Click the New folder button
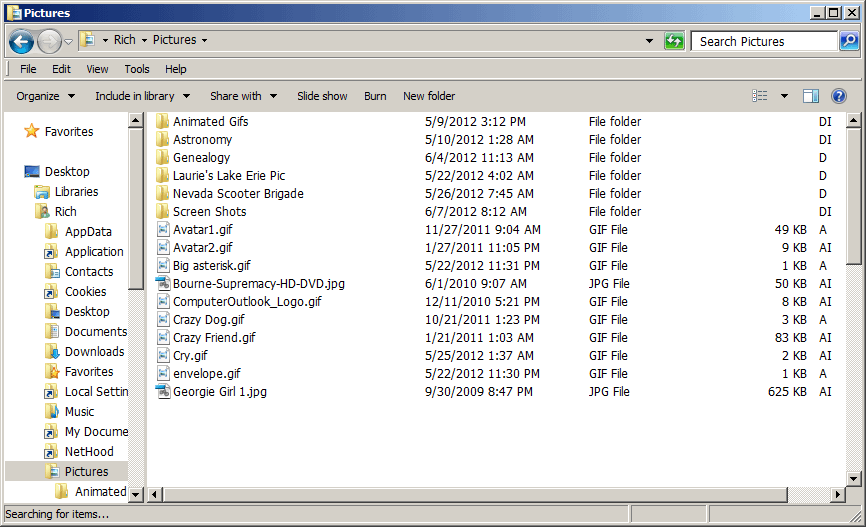This screenshot has height=527, width=866. [429, 96]
